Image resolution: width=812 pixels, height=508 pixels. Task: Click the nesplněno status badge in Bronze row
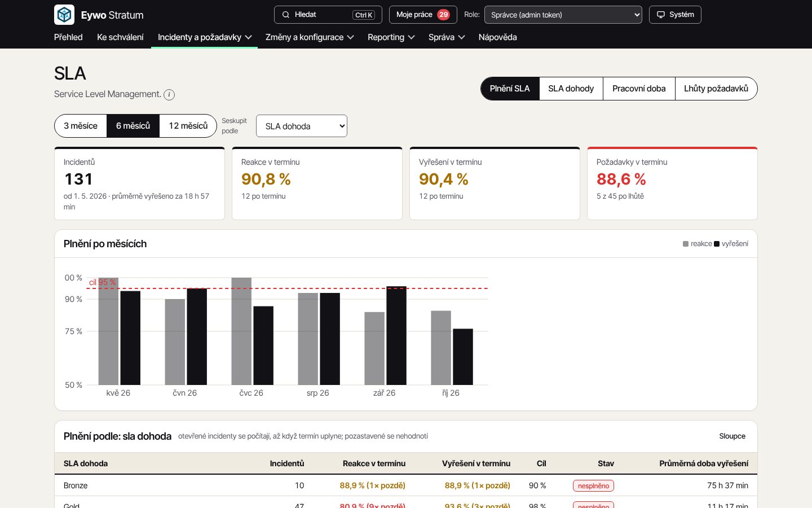pos(593,485)
